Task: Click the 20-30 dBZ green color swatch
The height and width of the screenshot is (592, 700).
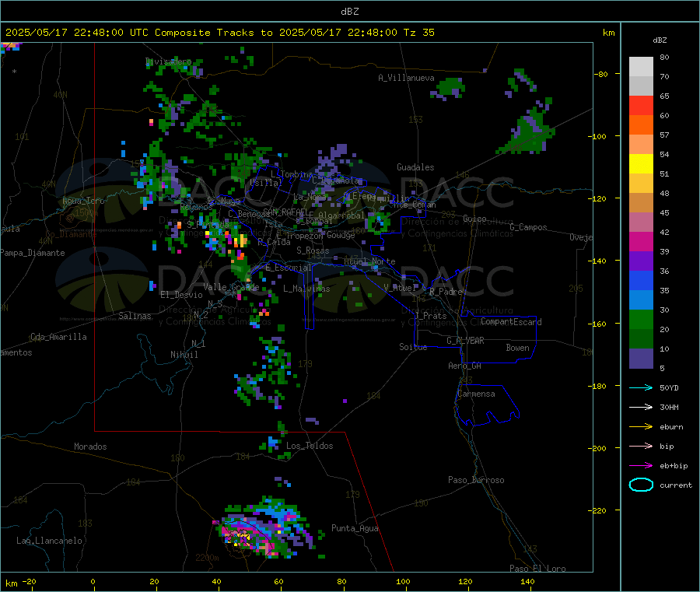Action: pos(641,320)
